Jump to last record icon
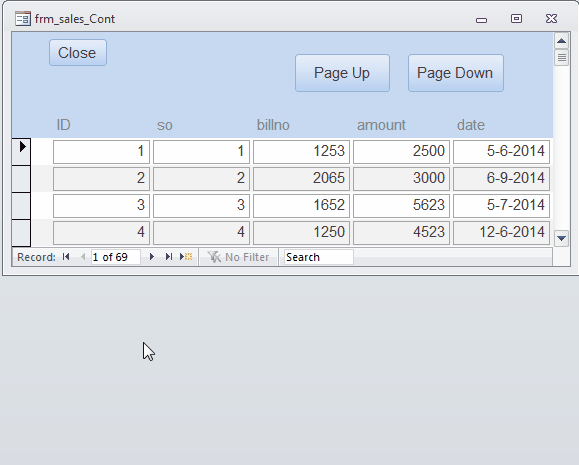Image resolution: width=579 pixels, height=465 pixels. 169,257
